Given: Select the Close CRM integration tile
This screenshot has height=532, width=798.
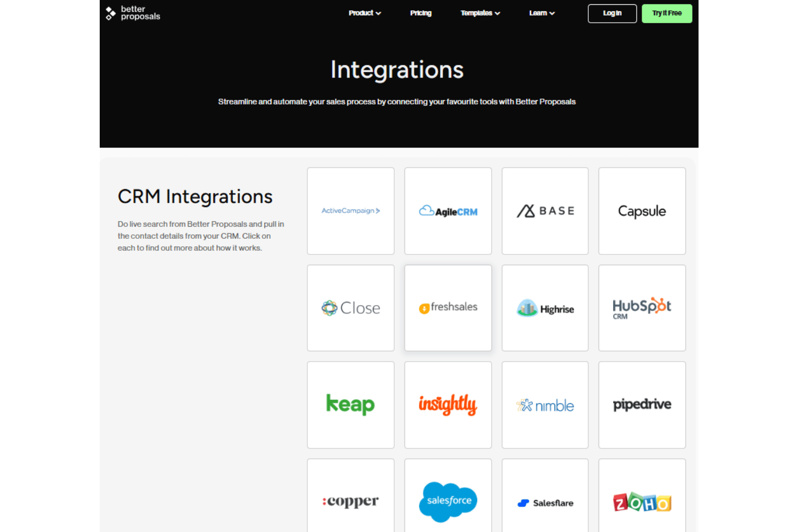Looking at the screenshot, I should [350, 308].
